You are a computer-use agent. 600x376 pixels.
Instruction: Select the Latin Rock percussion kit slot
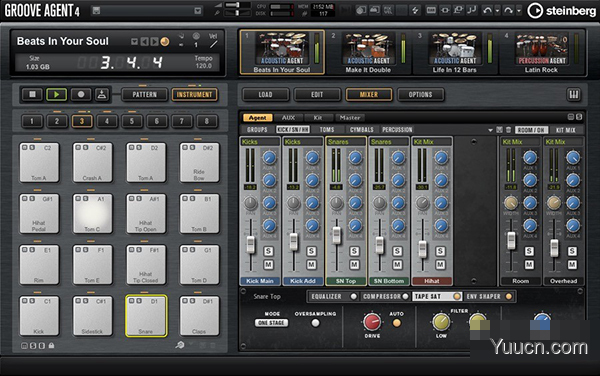coord(541,52)
